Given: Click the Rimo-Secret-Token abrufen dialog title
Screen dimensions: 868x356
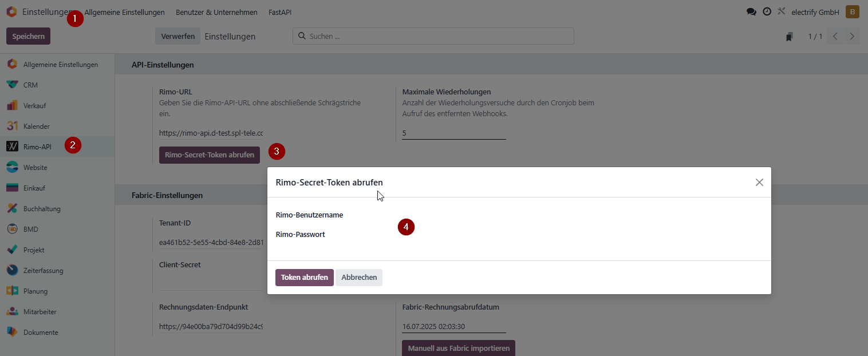Looking at the screenshot, I should pyautogui.click(x=329, y=183).
